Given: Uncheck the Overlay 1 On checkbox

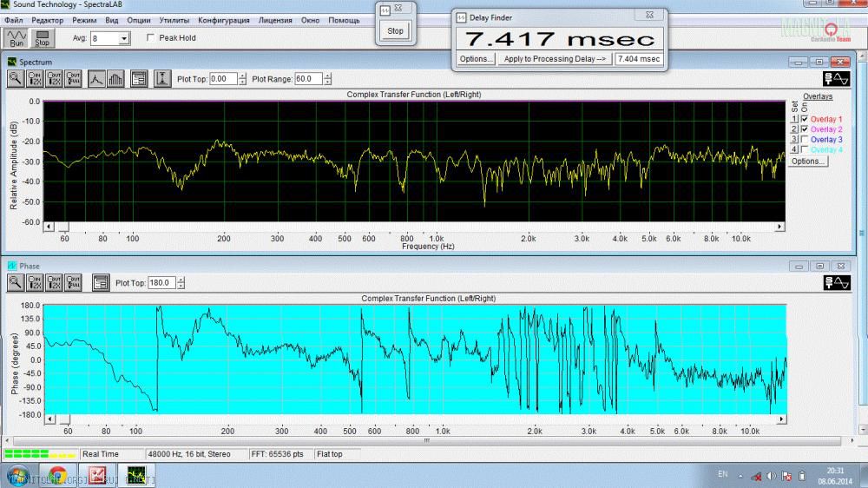Looking at the screenshot, I should click(x=805, y=119).
